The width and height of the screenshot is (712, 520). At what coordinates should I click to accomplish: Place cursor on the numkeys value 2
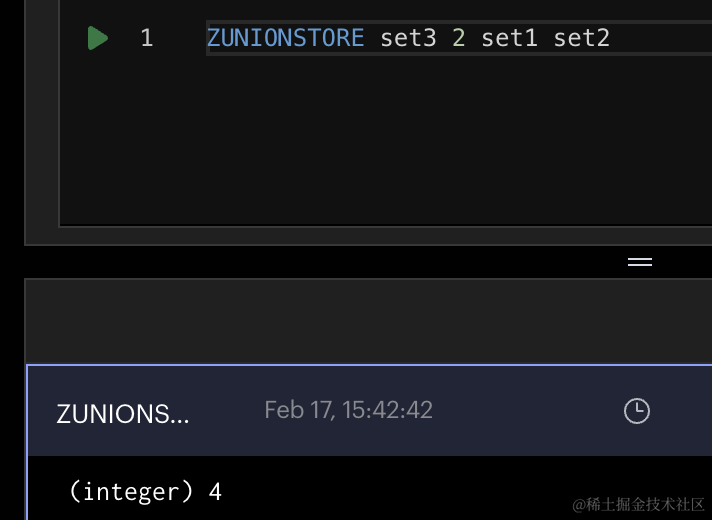[459, 38]
